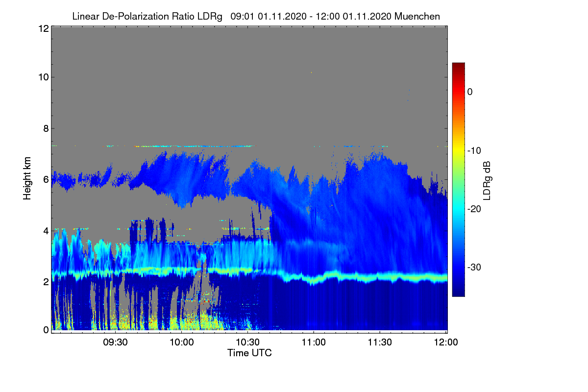This screenshot has height=392, width=588.
Task: Click the height tick label 4
Action: click(46, 231)
